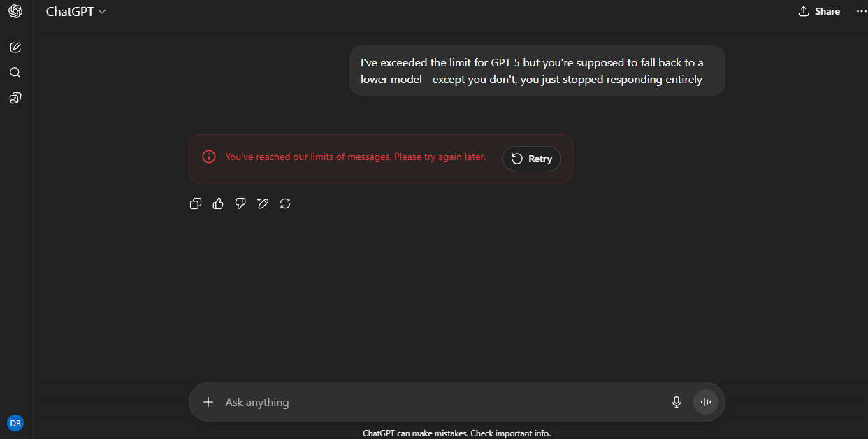This screenshot has height=439, width=868.
Task: Click the plus attach button in composer
Action: pyautogui.click(x=208, y=402)
